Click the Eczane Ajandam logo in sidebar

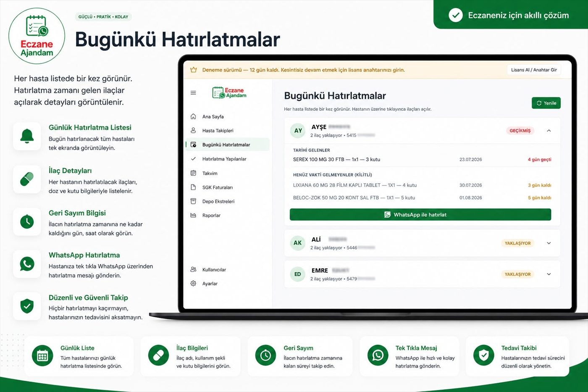point(229,92)
